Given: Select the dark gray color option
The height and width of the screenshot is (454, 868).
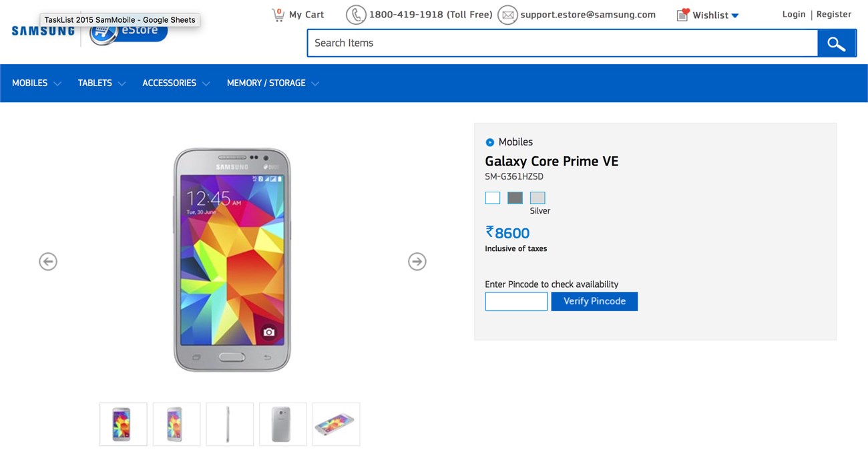Looking at the screenshot, I should tap(514, 198).
